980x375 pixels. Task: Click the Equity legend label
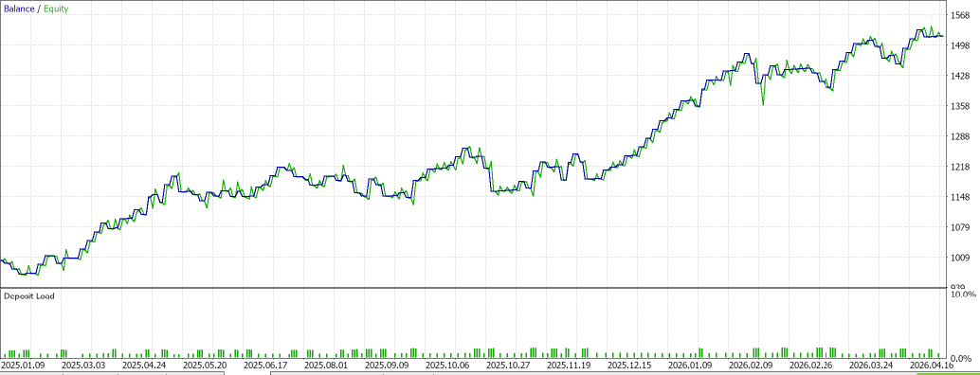point(56,9)
